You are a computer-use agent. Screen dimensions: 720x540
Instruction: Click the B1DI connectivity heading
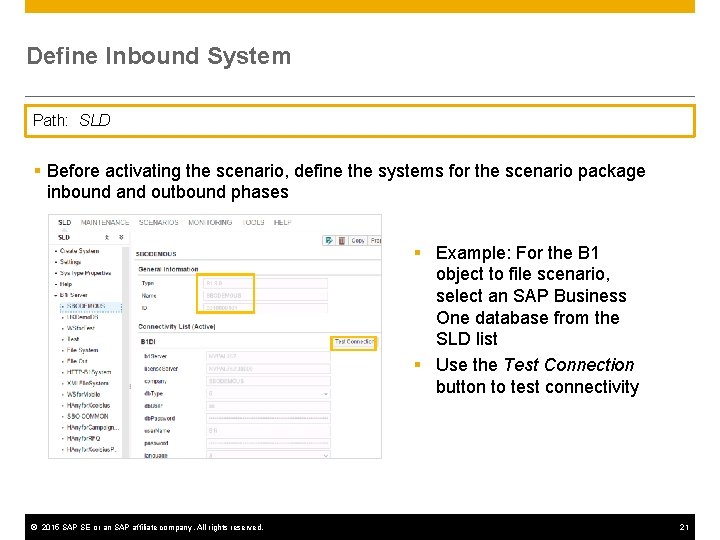(x=148, y=342)
